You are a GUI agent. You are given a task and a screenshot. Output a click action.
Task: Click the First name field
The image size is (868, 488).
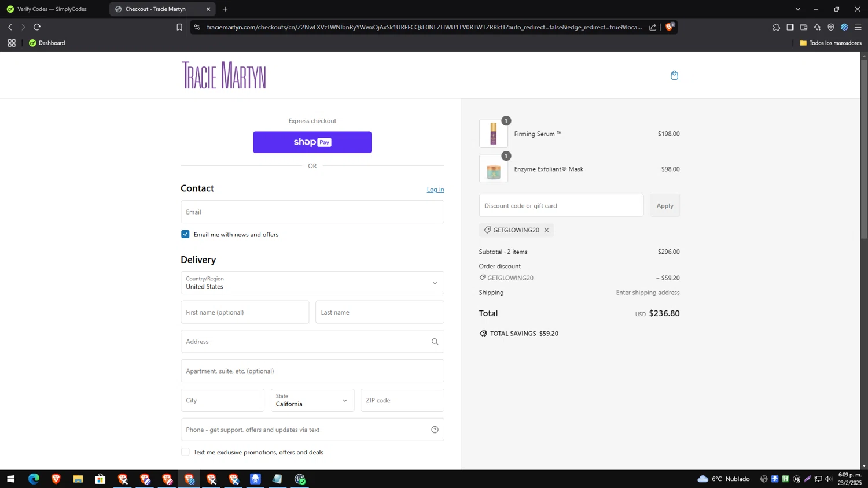coord(245,312)
